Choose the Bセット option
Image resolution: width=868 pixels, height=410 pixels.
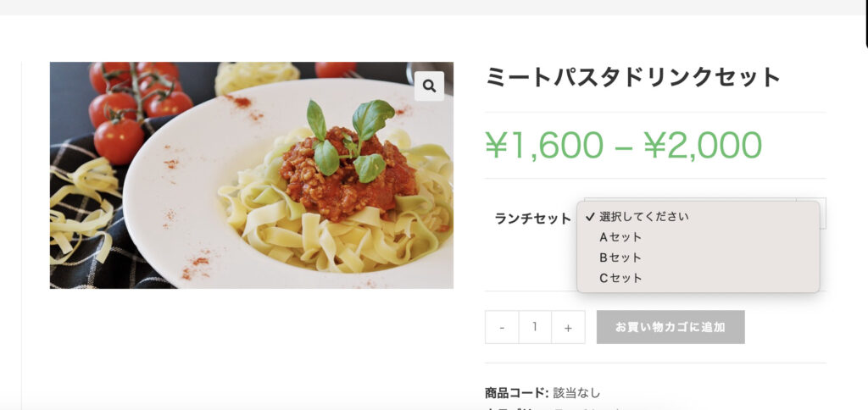pos(620,258)
